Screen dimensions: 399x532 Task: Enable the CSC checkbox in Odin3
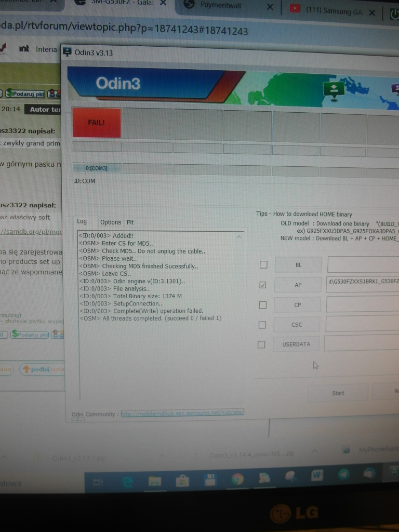click(262, 325)
